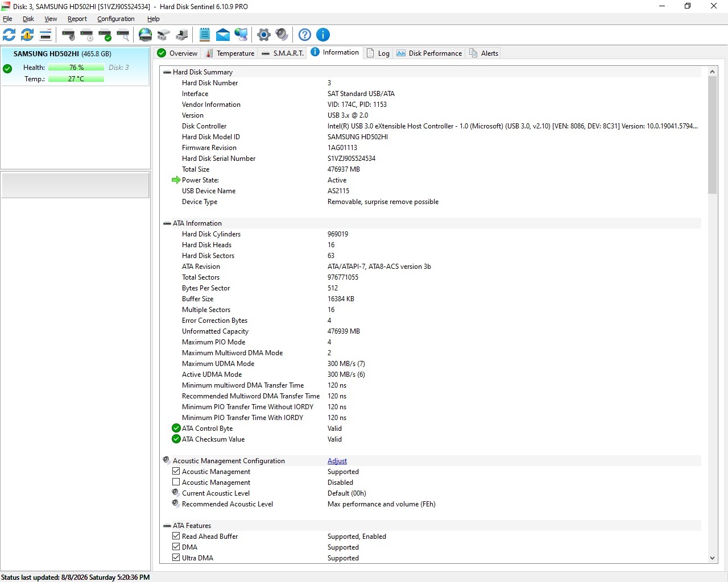728x582 pixels.
Task: Switch to the Overview tab
Action: tap(177, 53)
